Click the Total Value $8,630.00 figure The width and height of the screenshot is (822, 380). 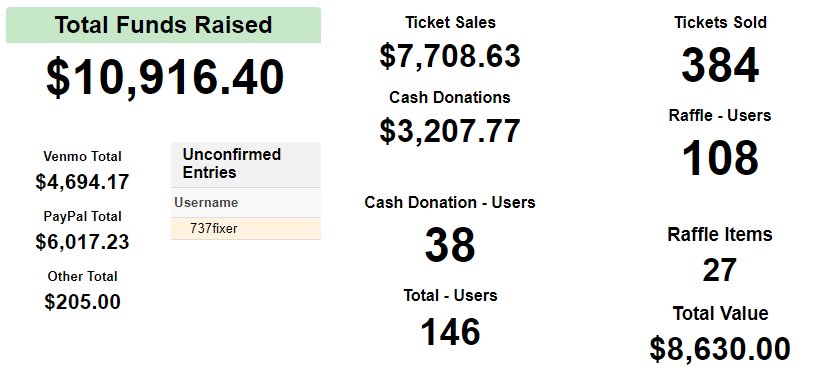pyautogui.click(x=720, y=349)
